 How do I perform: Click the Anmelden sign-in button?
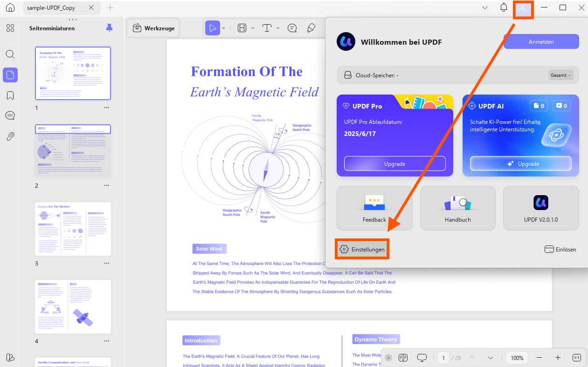[541, 41]
